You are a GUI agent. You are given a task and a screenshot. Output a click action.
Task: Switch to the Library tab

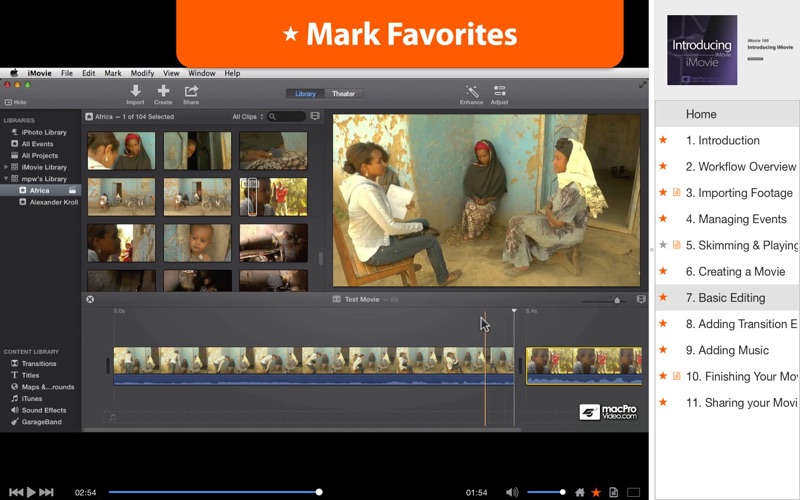[305, 93]
